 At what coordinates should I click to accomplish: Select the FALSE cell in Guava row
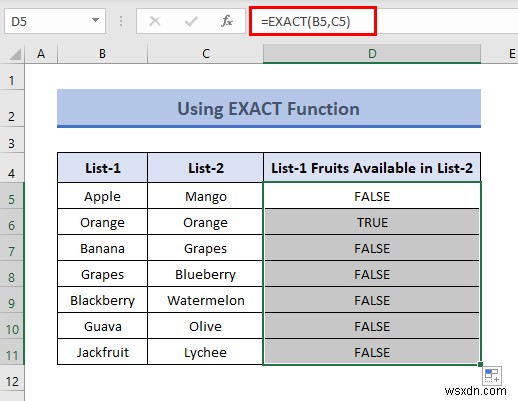pos(372,326)
